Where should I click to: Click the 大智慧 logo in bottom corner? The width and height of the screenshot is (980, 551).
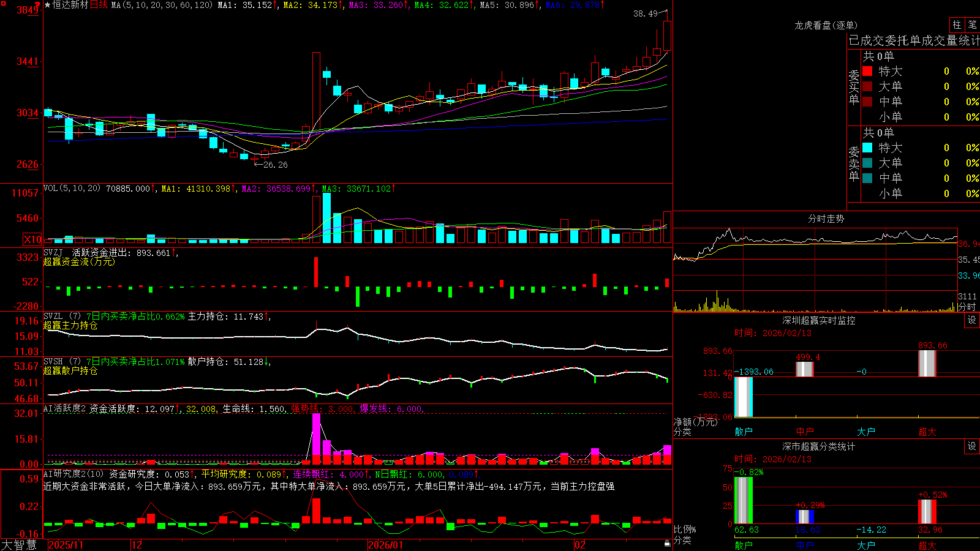tap(19, 545)
